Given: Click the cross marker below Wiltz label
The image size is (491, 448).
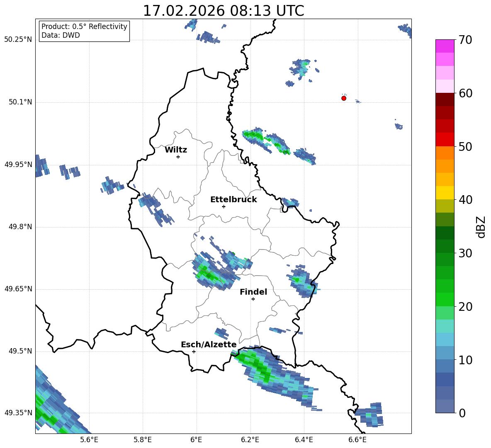Looking at the screenshot, I should 178,157.
